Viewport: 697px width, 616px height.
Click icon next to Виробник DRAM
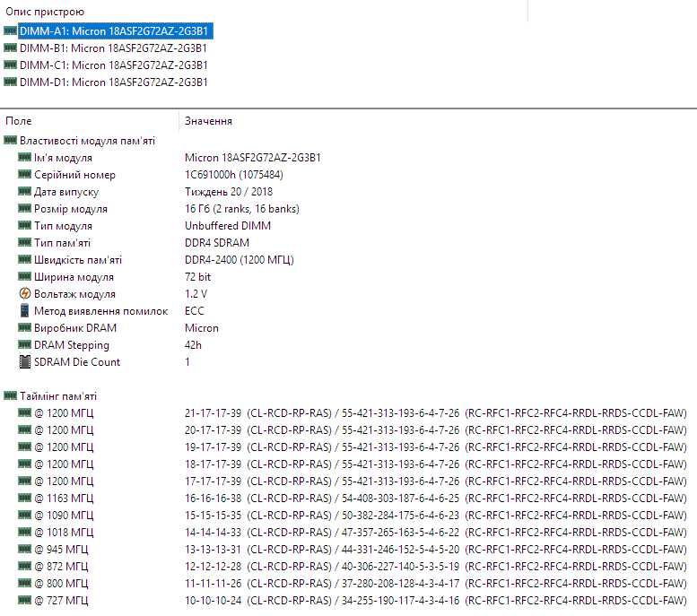pos(24,327)
